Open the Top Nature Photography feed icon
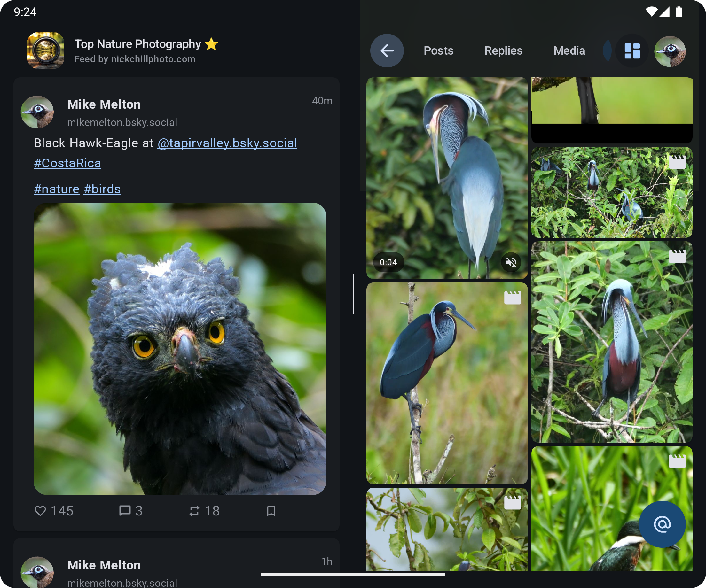Viewport: 706px width, 588px height. coord(46,50)
